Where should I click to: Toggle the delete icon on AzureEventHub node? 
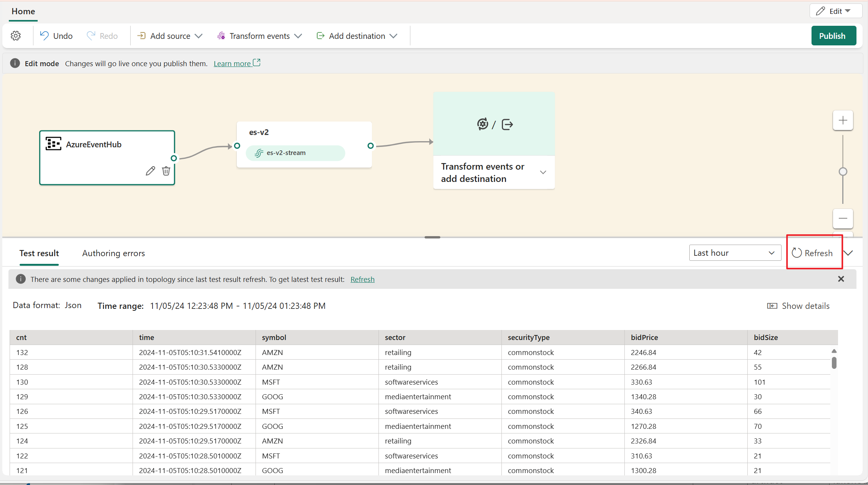click(166, 171)
